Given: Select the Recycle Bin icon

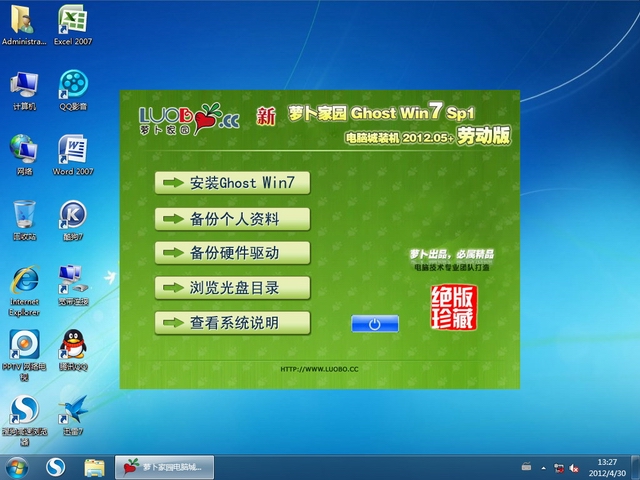Looking at the screenshot, I should click(x=24, y=220).
